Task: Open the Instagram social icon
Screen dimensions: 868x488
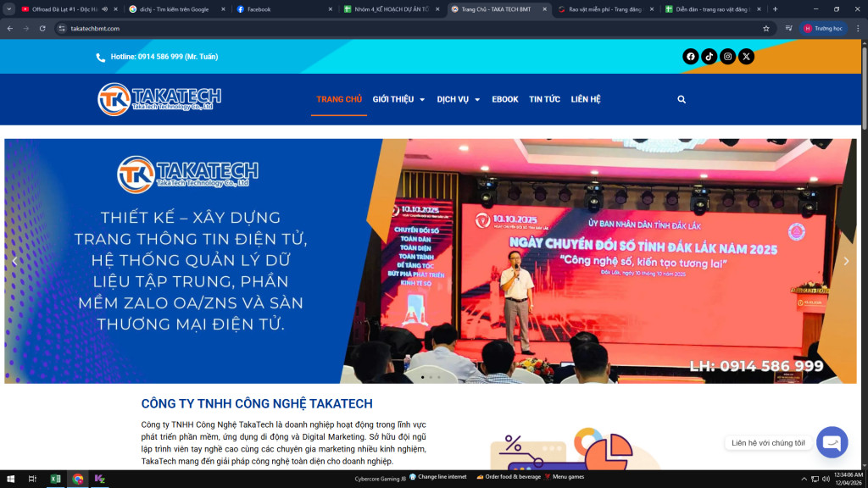Action: 728,57
